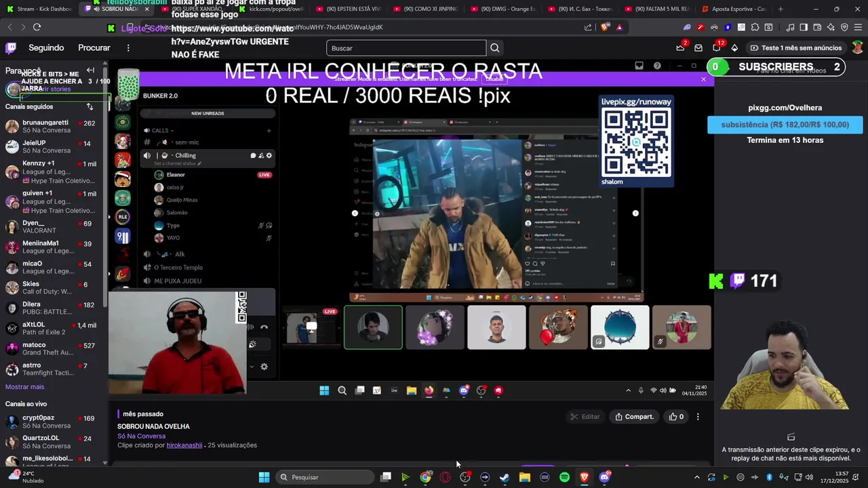Open the Procurar browse page

(94, 48)
